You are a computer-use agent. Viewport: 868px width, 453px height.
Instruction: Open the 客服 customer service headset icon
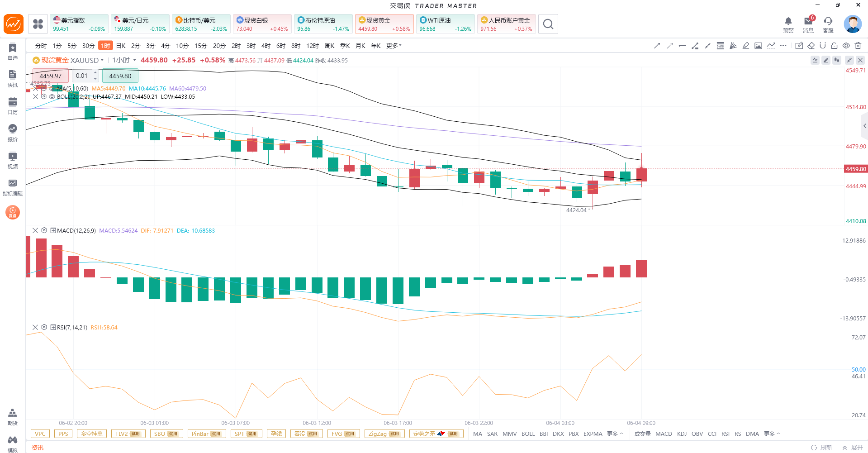tap(828, 24)
